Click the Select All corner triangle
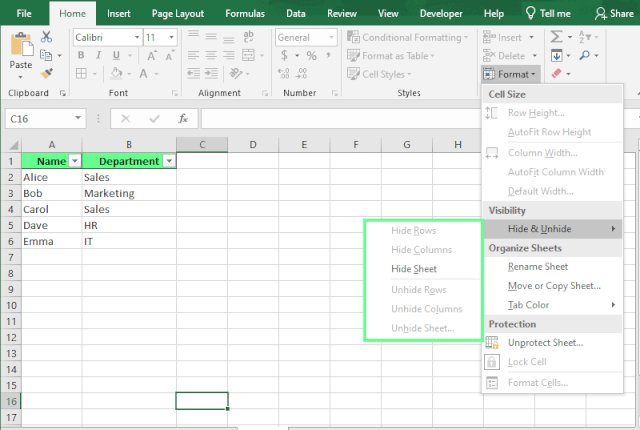 [13, 145]
